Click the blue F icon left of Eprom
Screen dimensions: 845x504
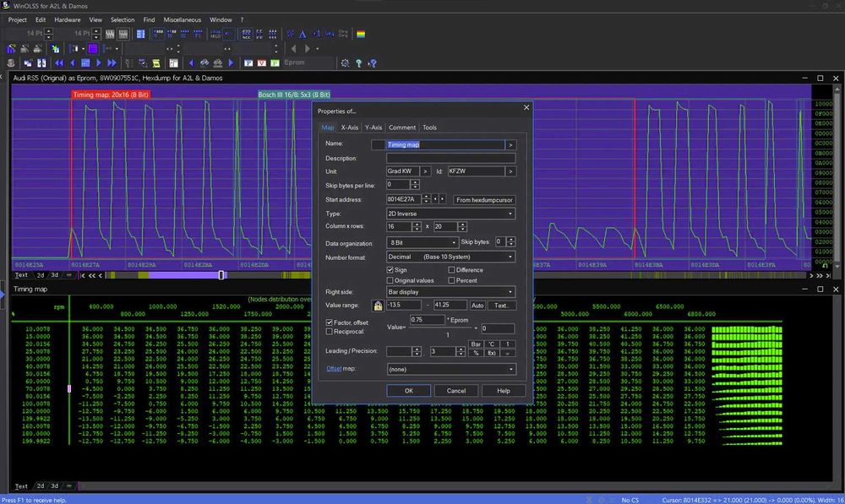pyautogui.click(x=248, y=63)
